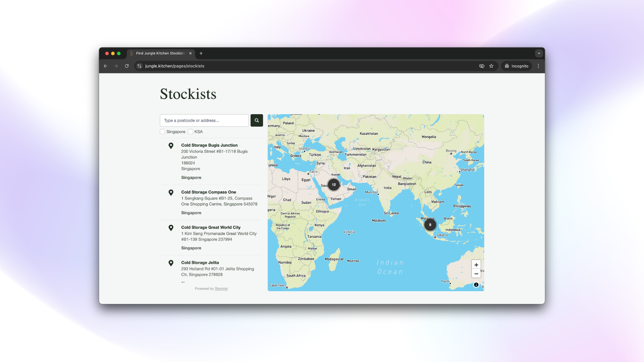
Task: Click the postcode or address search field
Action: click(x=204, y=120)
